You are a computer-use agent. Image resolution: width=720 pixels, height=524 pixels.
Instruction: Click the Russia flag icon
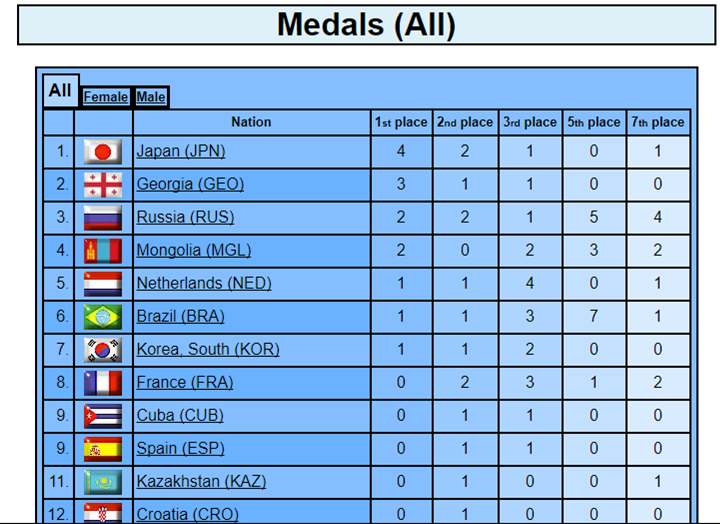[103, 218]
